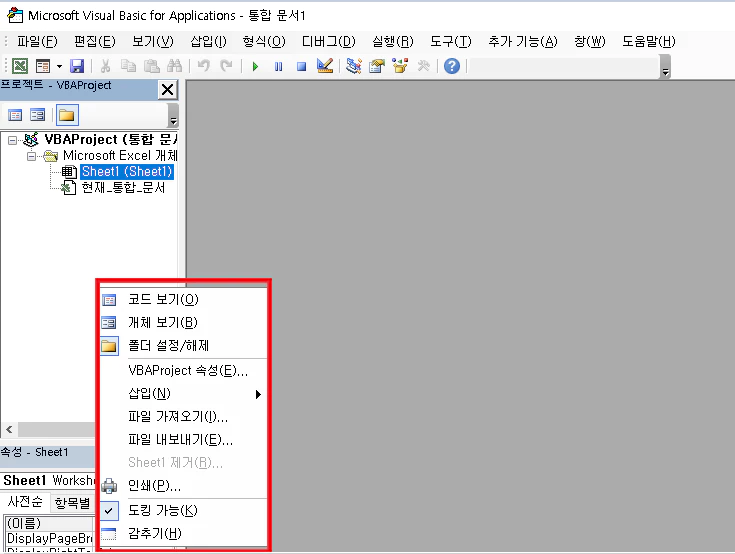Select VBAProject (통합 문서) tree item
The height and width of the screenshot is (554, 735).
point(111,139)
